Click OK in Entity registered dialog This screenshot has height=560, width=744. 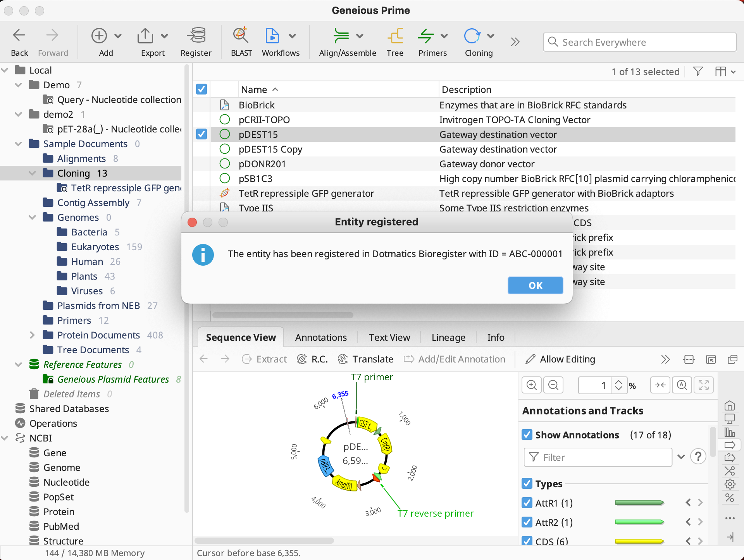tap(535, 285)
